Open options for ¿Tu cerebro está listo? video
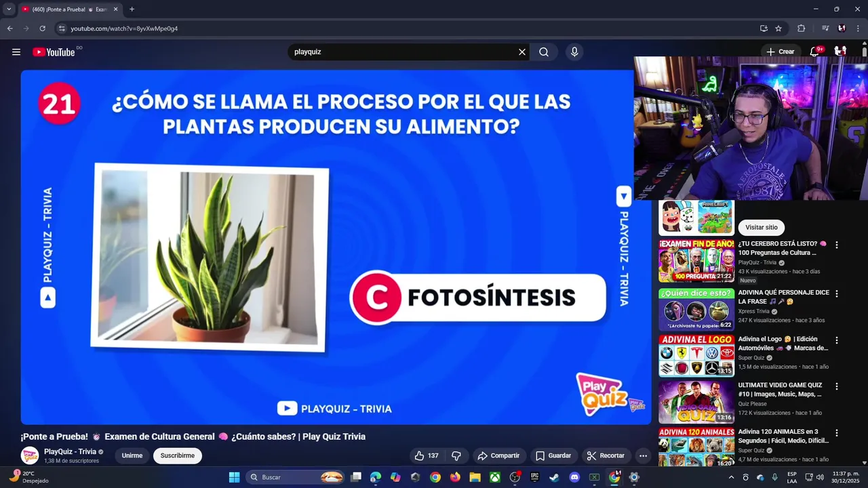This screenshot has height=488, width=868. tap(836, 245)
